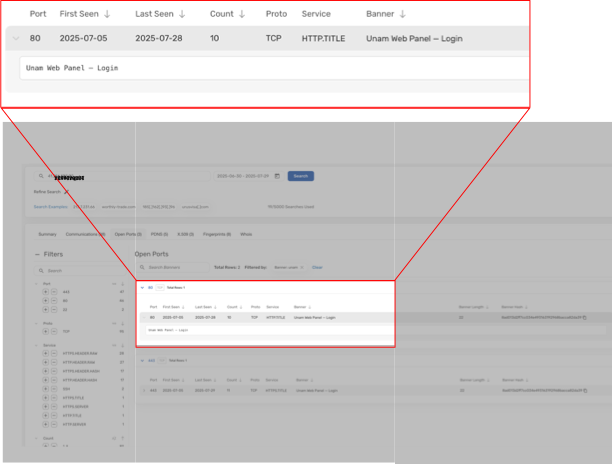The width and height of the screenshot is (612, 464).
Task: Open more options for Port filter group
Action: click(x=114, y=284)
